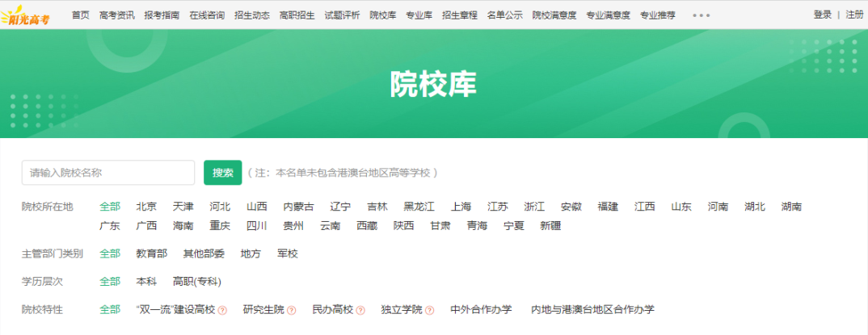The height and width of the screenshot is (335, 868).
Task: Select 军校 department filter
Action: point(288,253)
